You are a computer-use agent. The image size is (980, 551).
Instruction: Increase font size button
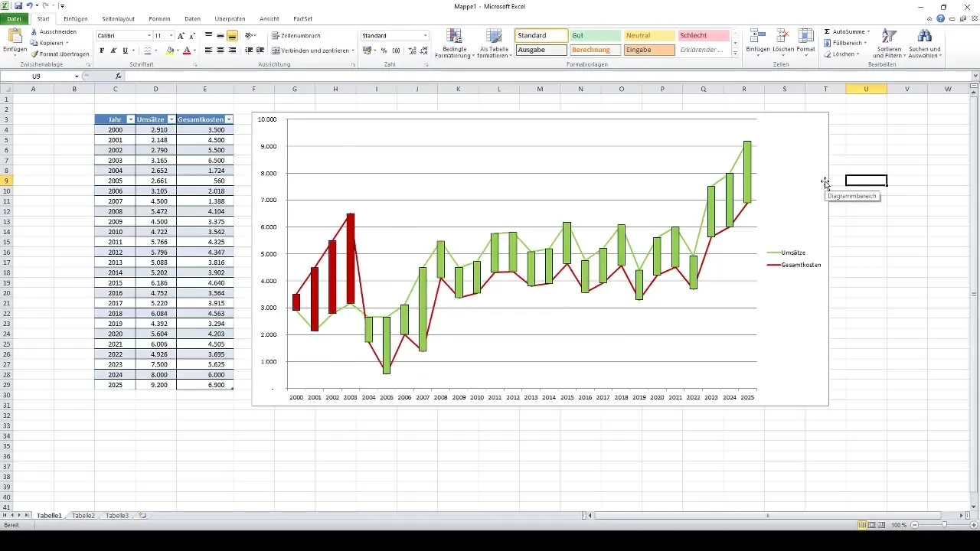[x=181, y=36]
